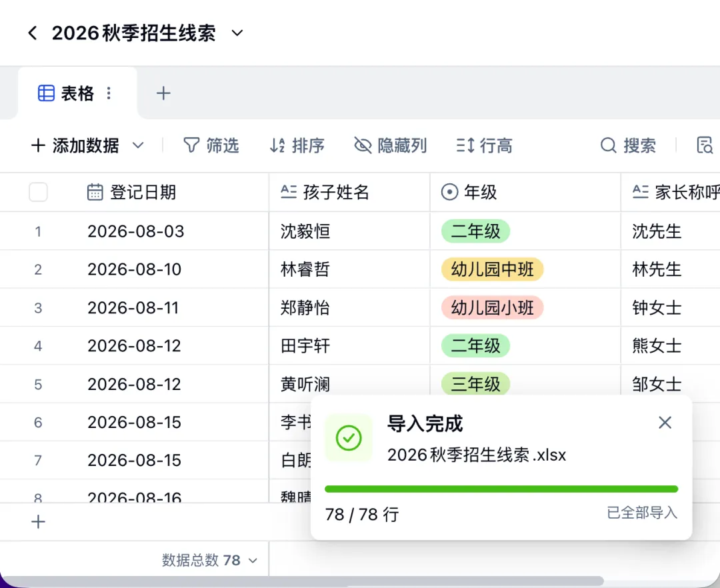Select row number 6
This screenshot has width=720, height=588.
pos(38,422)
